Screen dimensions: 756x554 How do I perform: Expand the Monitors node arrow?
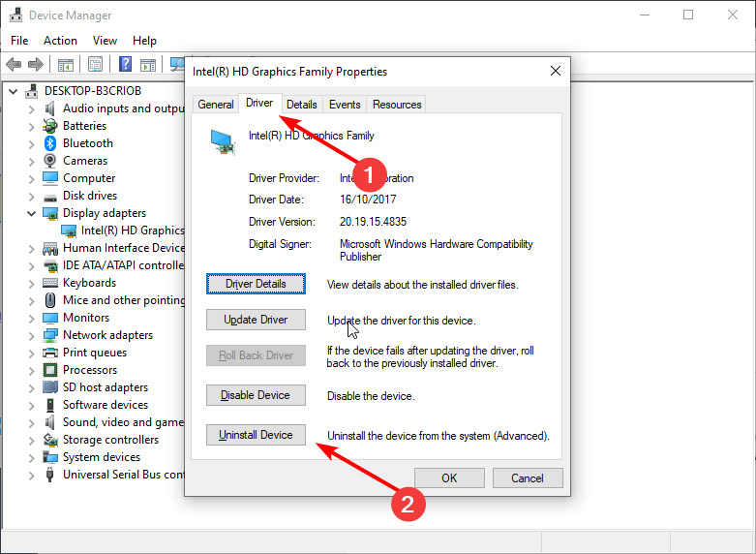31,318
